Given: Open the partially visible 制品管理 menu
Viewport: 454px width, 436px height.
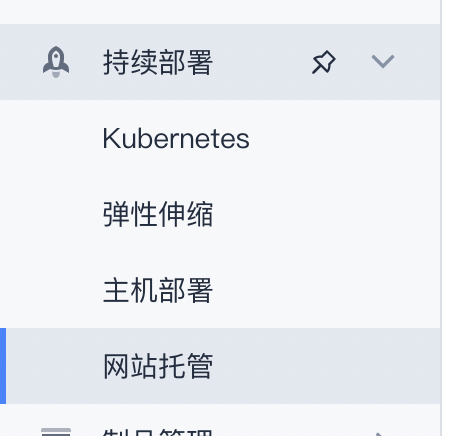Looking at the screenshot, I should coord(158,432).
